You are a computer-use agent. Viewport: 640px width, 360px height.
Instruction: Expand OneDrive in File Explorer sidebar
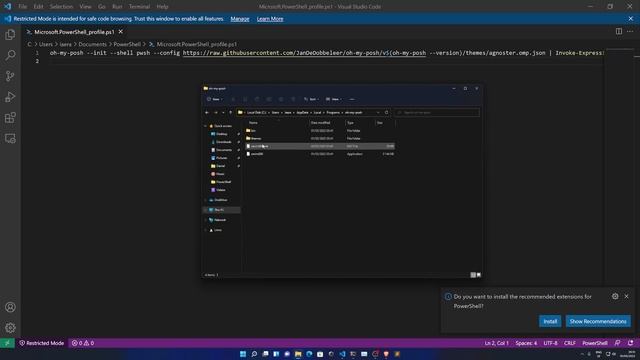pyautogui.click(x=206, y=200)
